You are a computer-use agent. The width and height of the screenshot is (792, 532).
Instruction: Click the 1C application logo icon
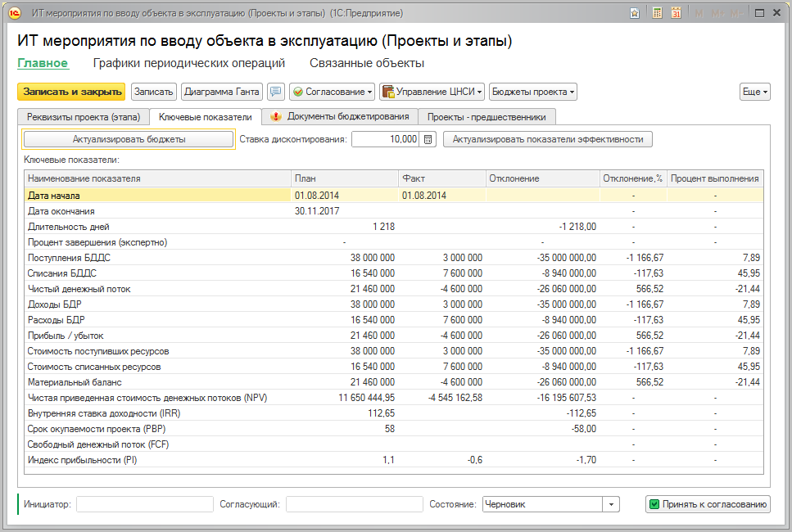[x=14, y=13]
